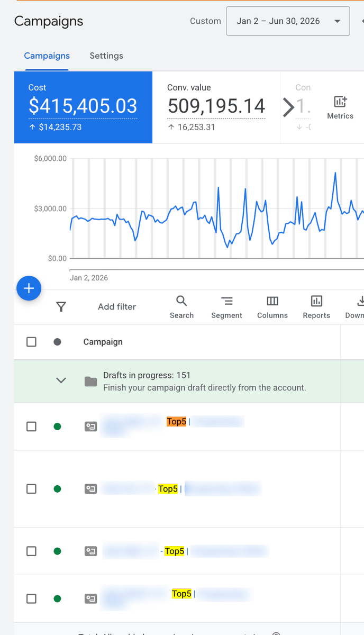Open the Metrics chooser icon
This screenshot has width=364, height=635.
340,107
